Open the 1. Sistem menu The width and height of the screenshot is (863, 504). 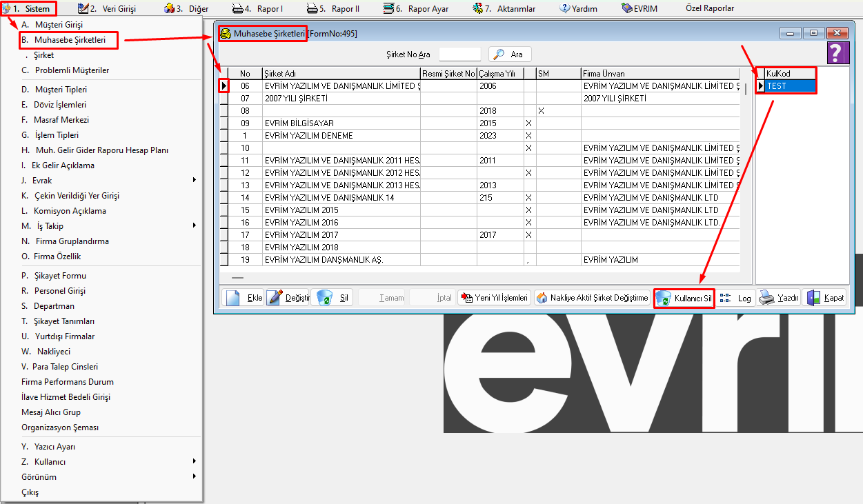point(30,9)
